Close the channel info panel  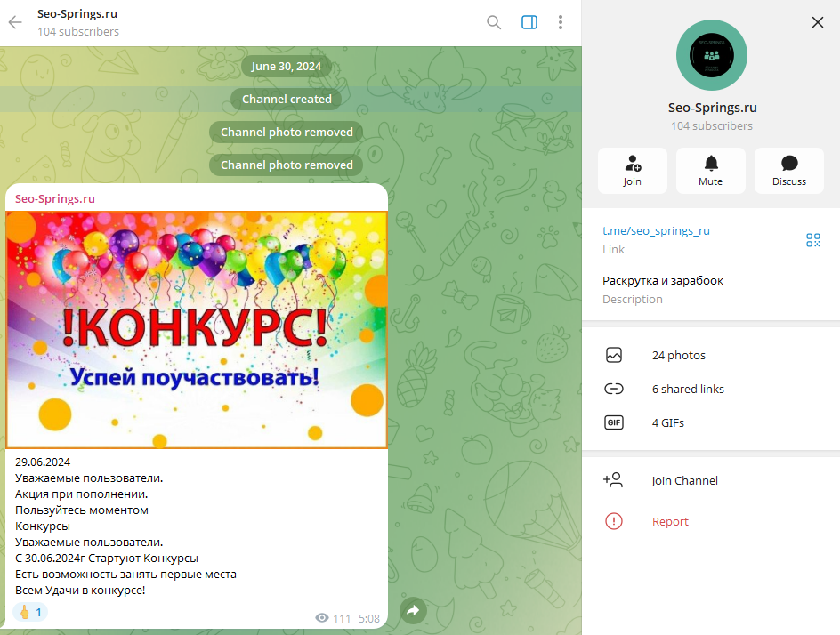coord(818,22)
